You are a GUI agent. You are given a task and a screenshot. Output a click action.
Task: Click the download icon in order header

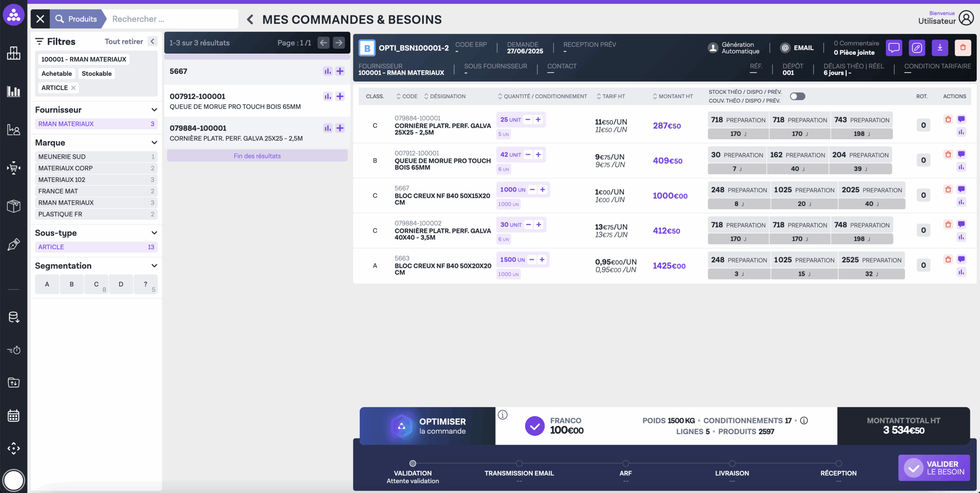pos(939,48)
